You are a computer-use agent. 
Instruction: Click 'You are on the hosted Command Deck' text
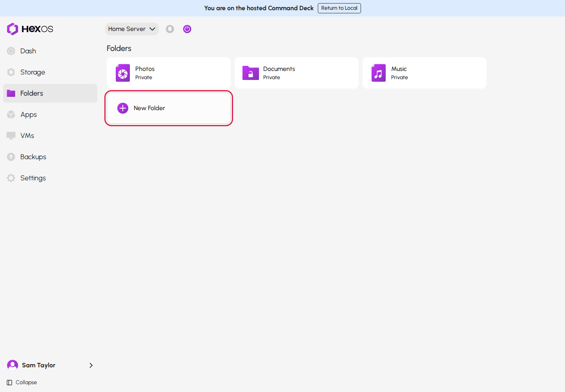point(259,8)
